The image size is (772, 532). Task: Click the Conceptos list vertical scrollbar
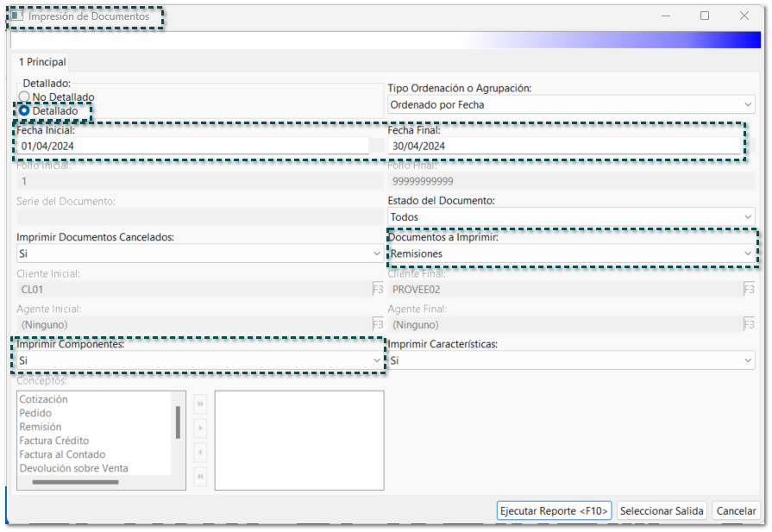point(179,422)
